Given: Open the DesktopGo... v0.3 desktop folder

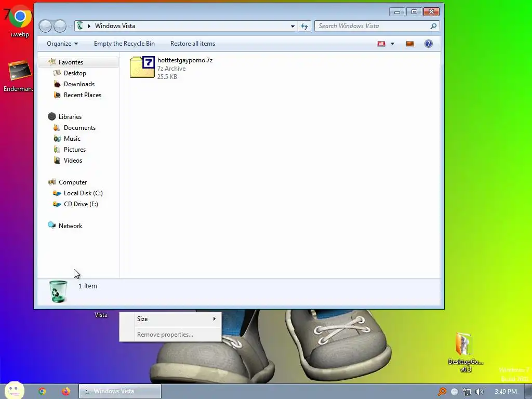Looking at the screenshot, I should [x=465, y=352].
